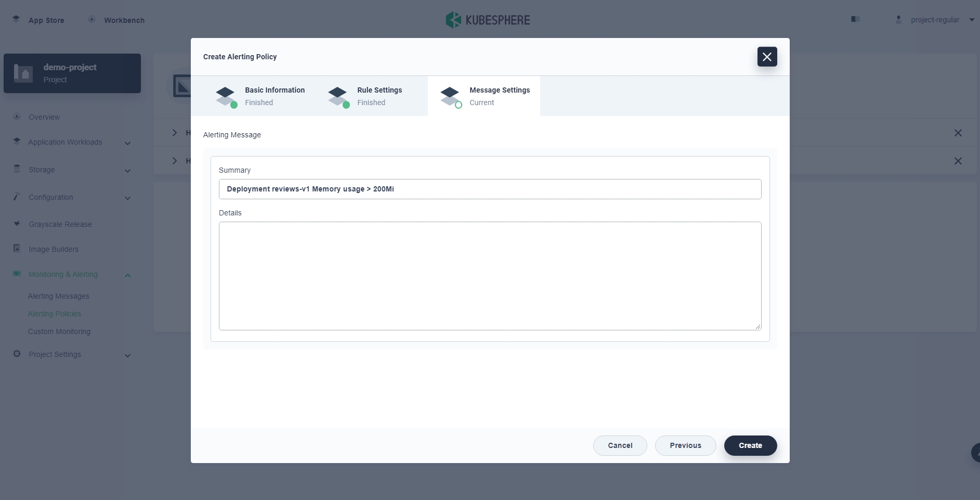Viewport: 980px width, 500px height.
Task: Open Alerting Messages in the sidebar
Action: [59, 296]
